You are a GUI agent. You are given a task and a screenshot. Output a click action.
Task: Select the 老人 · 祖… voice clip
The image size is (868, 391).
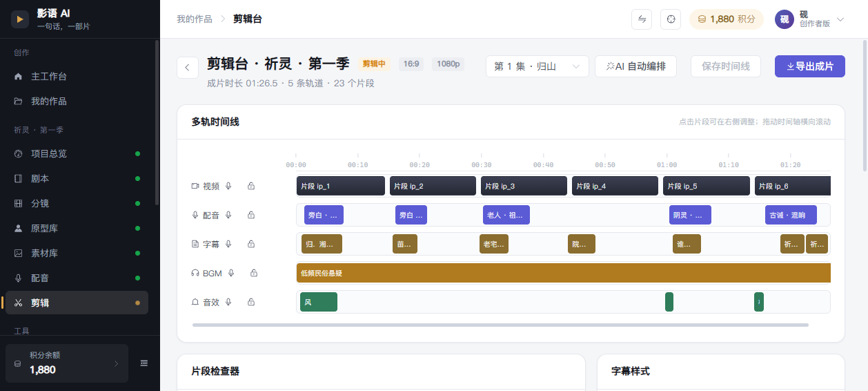[506, 215]
